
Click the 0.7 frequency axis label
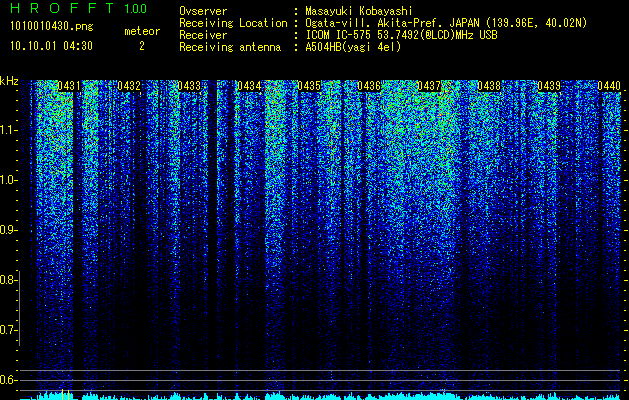pos(8,330)
